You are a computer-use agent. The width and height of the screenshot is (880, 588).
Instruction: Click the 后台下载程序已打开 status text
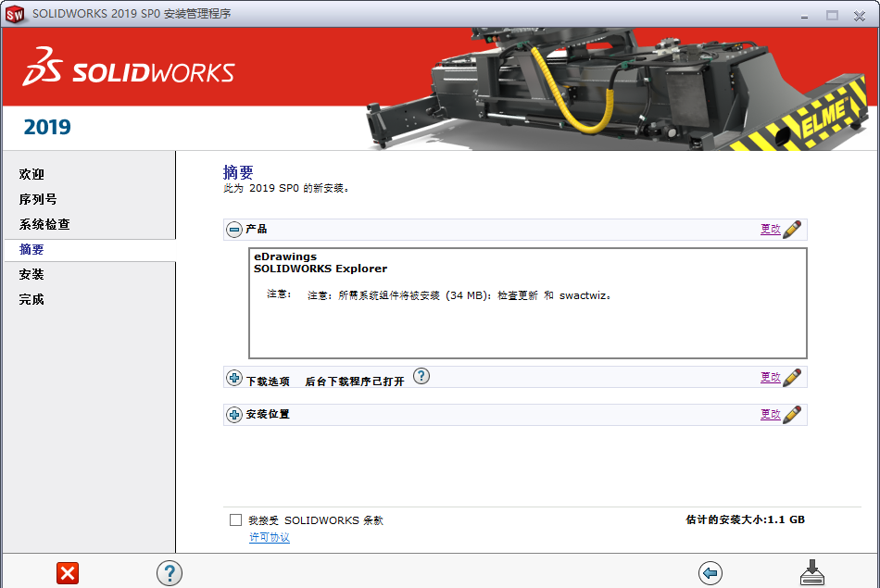tap(355, 382)
